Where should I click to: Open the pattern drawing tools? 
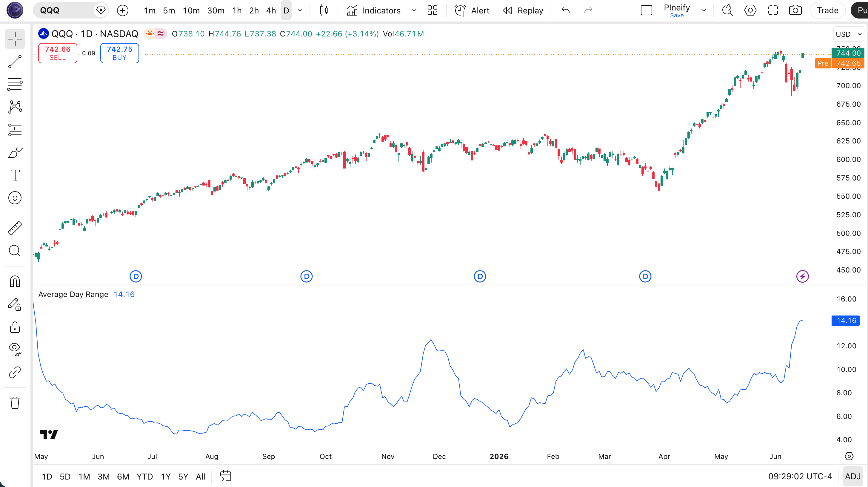click(15, 107)
